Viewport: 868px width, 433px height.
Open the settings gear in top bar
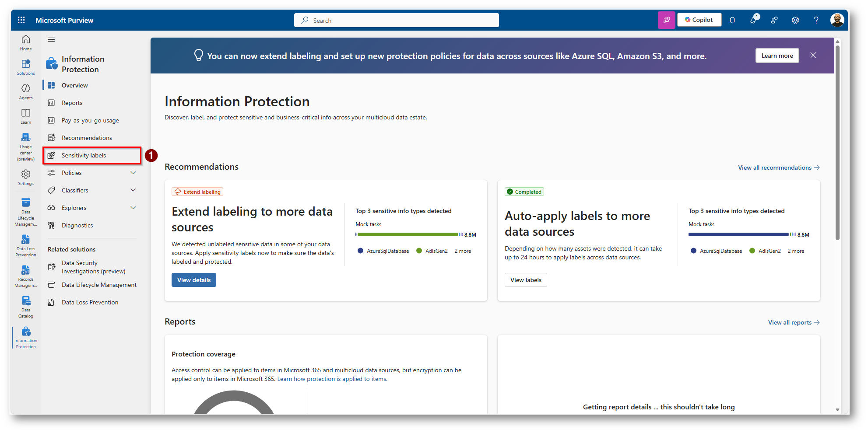795,20
